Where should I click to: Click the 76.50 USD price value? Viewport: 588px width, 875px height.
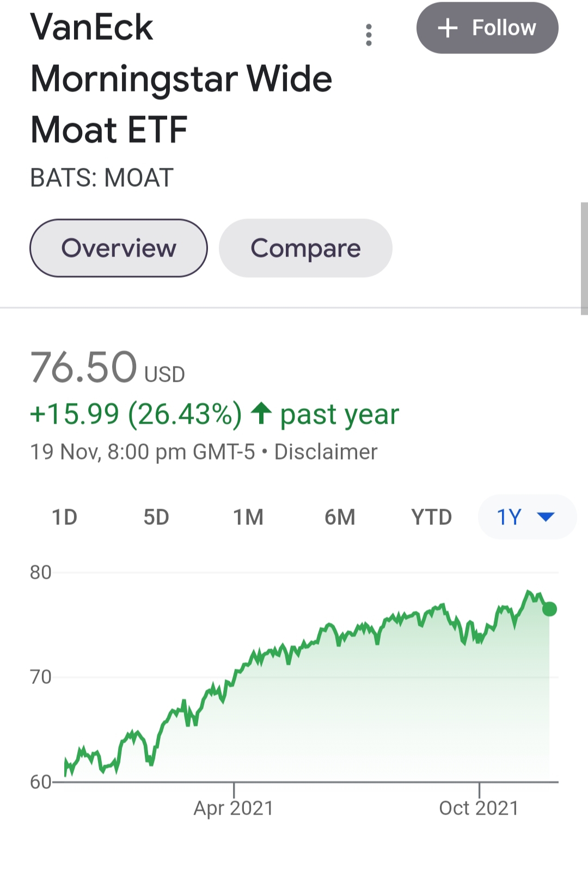coord(84,368)
